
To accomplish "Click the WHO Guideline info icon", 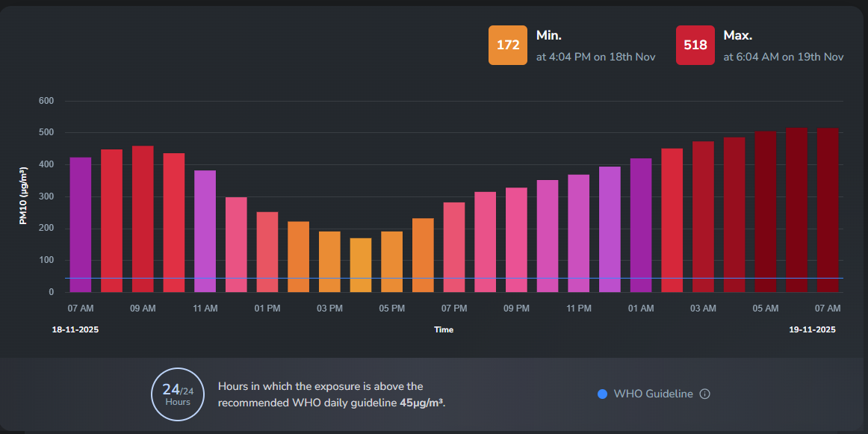I will tap(704, 394).
